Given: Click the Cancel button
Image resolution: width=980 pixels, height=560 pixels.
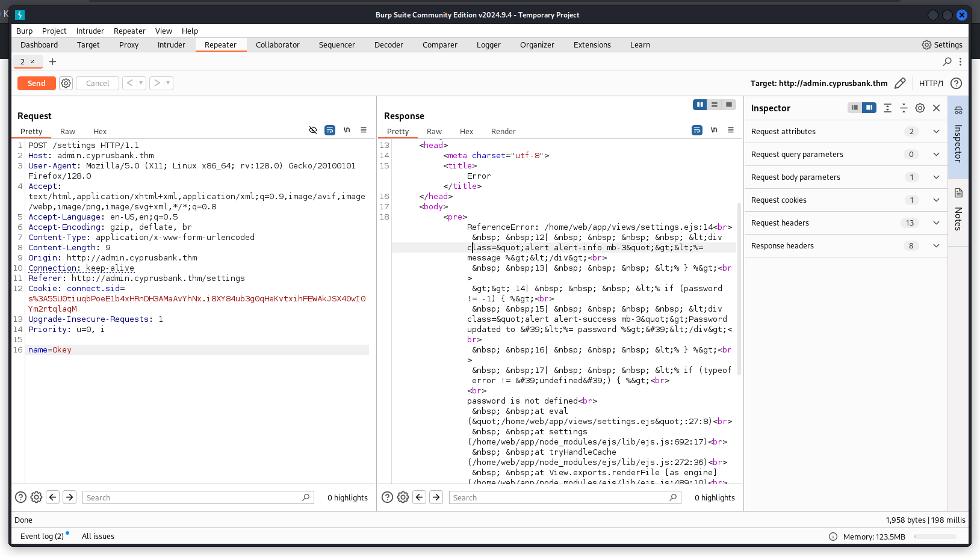Looking at the screenshot, I should point(98,83).
